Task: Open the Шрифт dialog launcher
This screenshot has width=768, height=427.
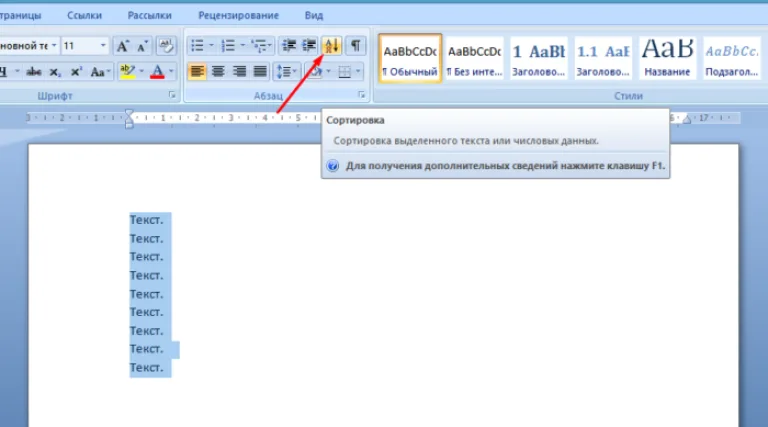Action: [x=172, y=95]
